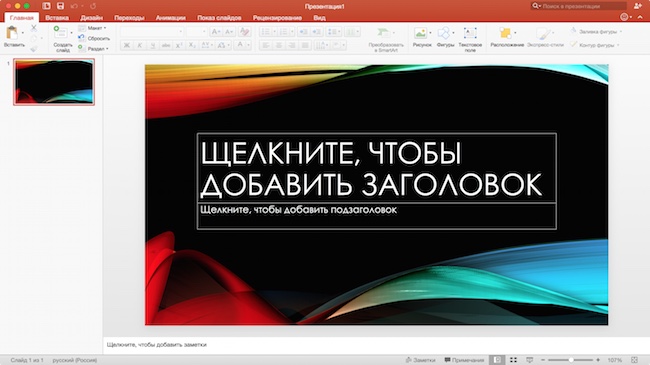Click the Cut scissors icon
The width and height of the screenshot is (650, 365).
click(34, 28)
